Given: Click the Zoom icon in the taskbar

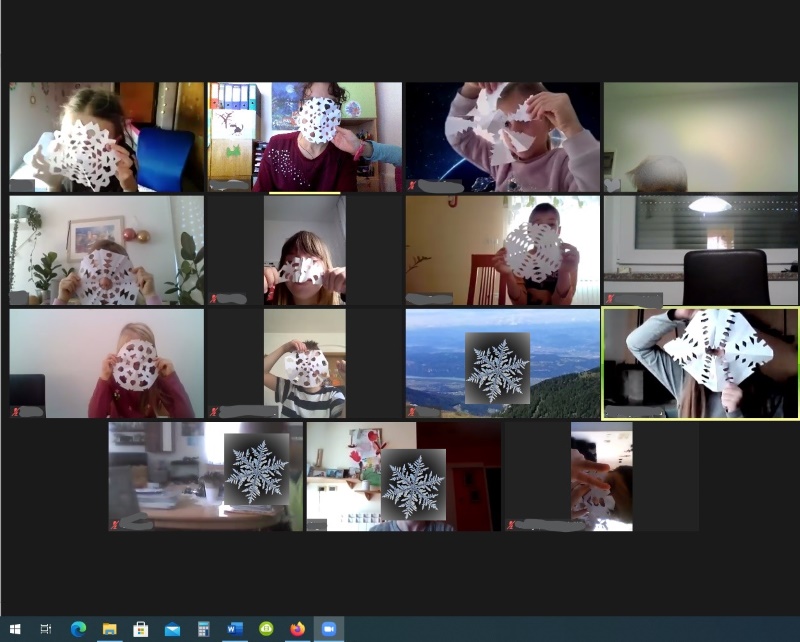Looking at the screenshot, I should click(x=329, y=629).
